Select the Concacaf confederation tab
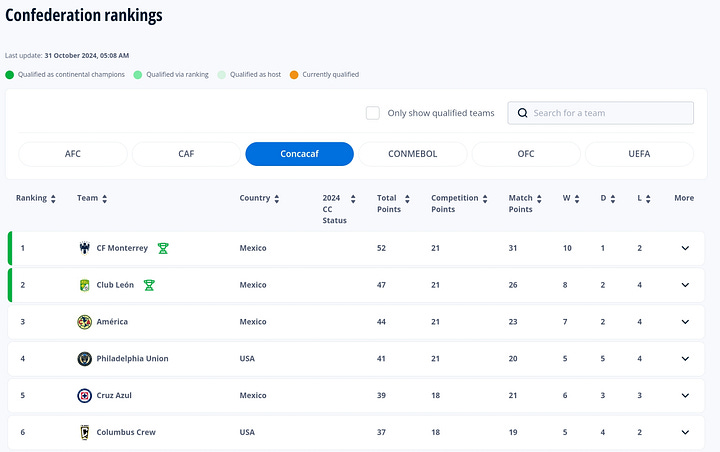Screen dimensions: 720x452 [299, 154]
